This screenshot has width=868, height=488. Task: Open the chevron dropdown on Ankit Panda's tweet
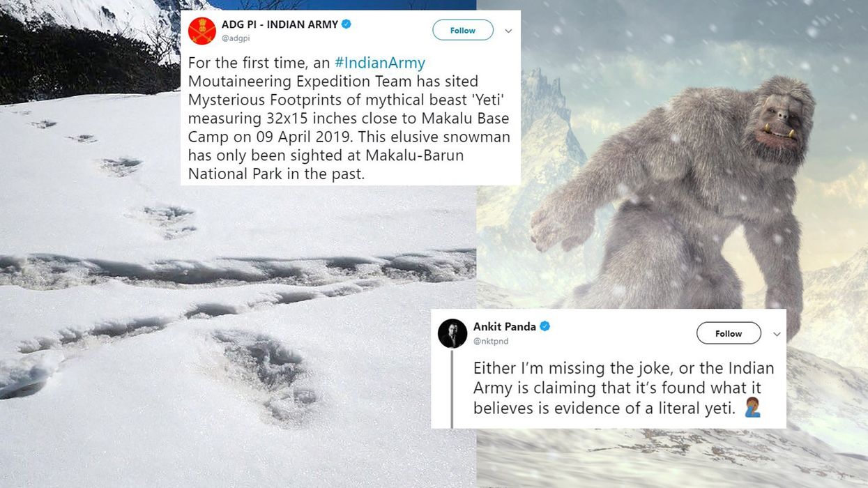[x=777, y=334]
